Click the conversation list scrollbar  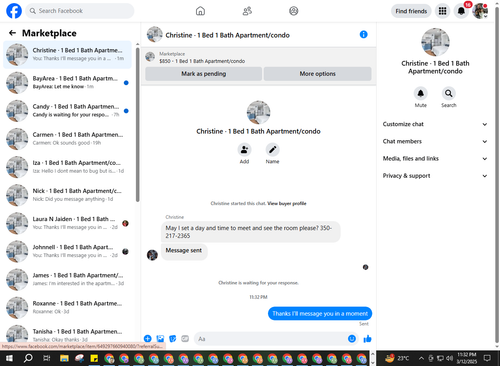(x=137, y=124)
